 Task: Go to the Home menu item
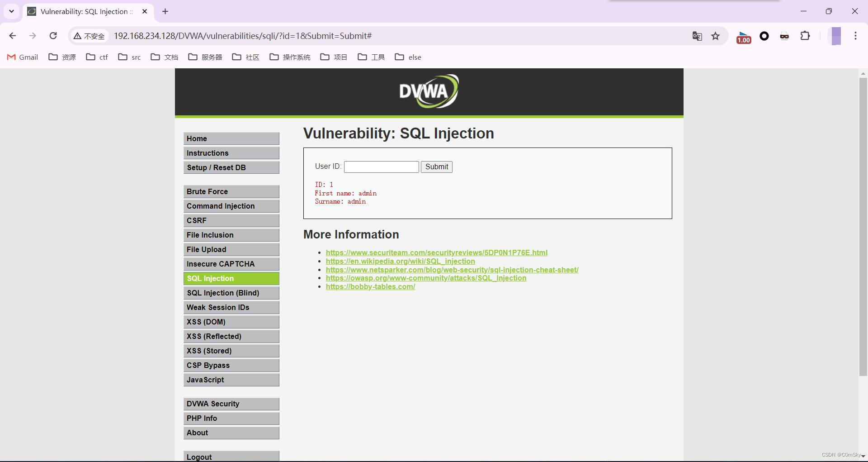click(231, 138)
